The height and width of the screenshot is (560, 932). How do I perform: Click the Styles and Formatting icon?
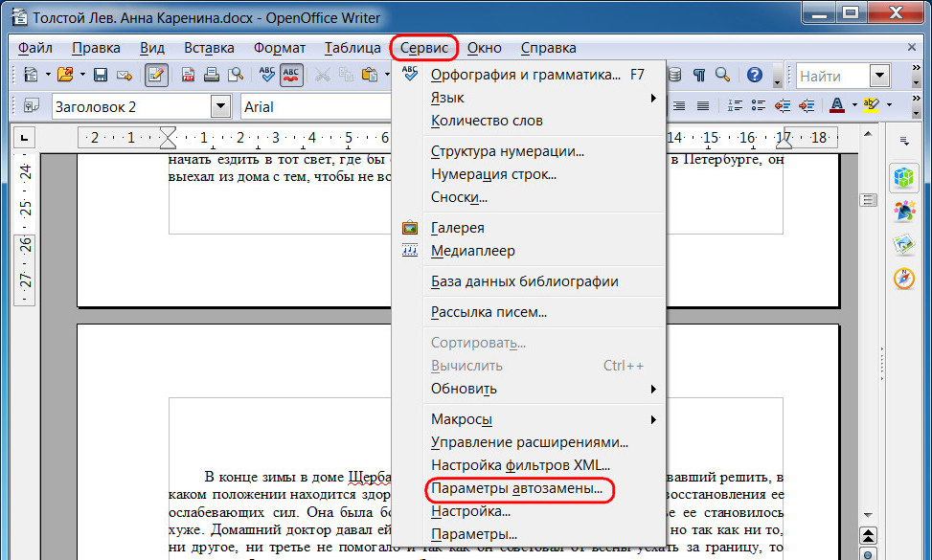tap(31, 107)
